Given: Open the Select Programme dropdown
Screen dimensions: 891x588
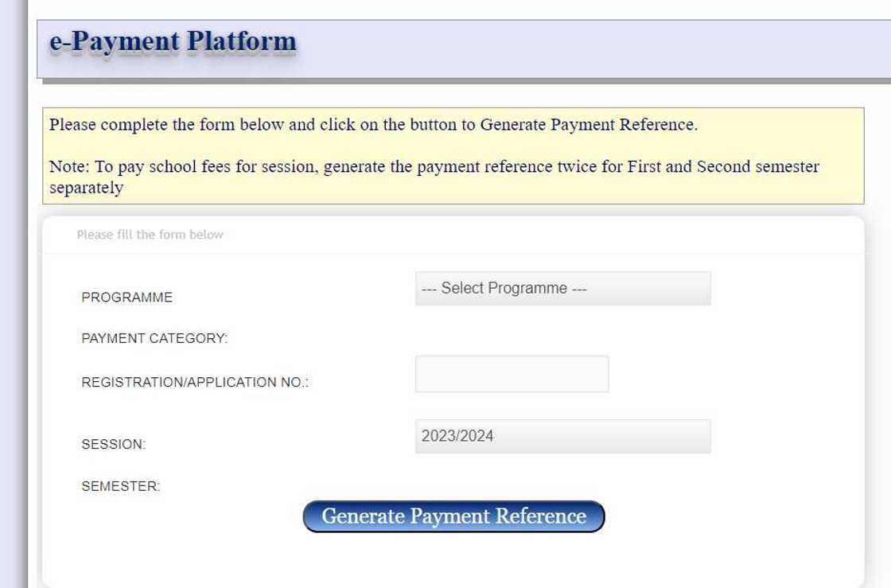Looking at the screenshot, I should (x=563, y=288).
